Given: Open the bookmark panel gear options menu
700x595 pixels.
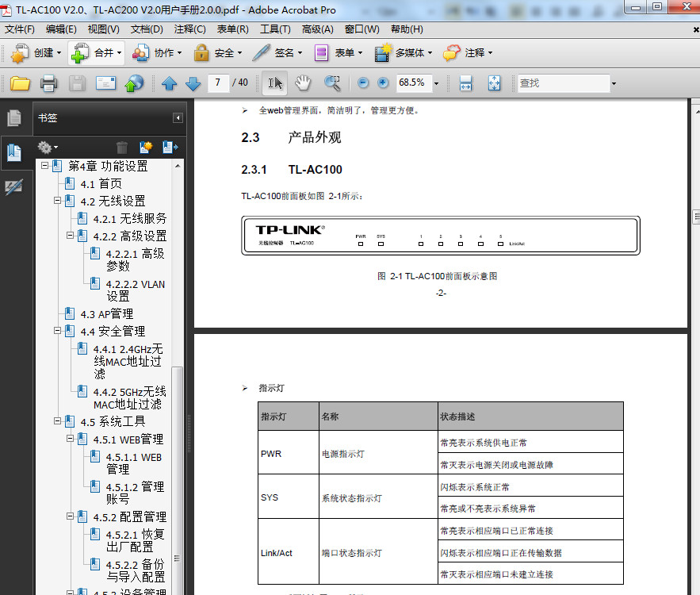Looking at the screenshot, I should [x=47, y=147].
